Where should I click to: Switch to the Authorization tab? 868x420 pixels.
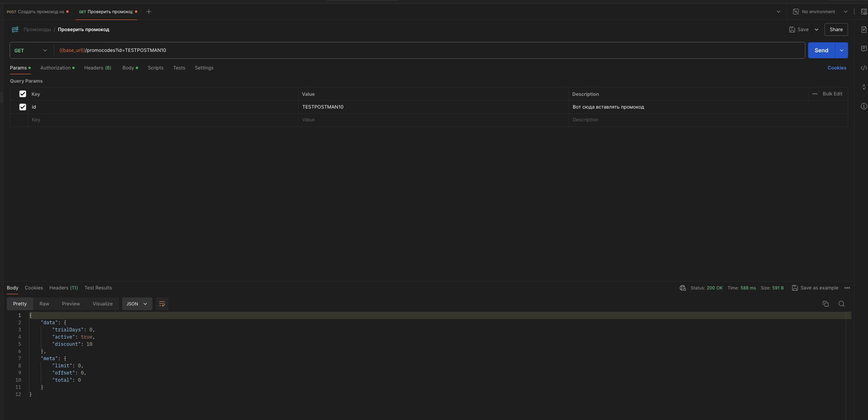coord(55,68)
